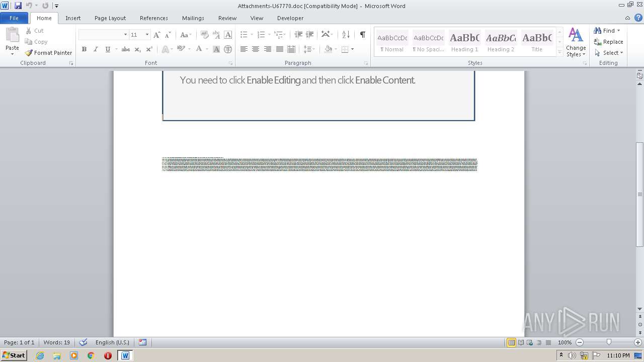Increase the paragraph indent
Screen dimensions: 644x362
tap(310, 35)
